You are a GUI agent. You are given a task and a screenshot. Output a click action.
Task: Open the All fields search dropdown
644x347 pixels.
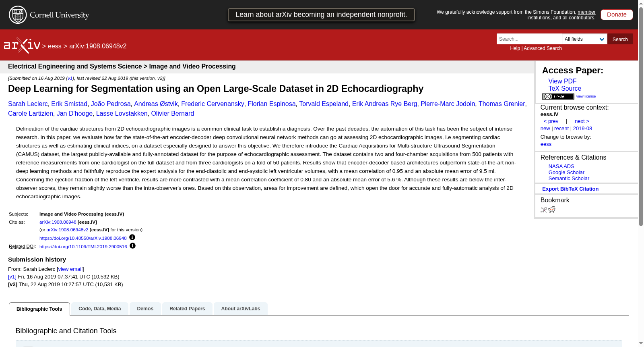pyautogui.click(x=584, y=39)
